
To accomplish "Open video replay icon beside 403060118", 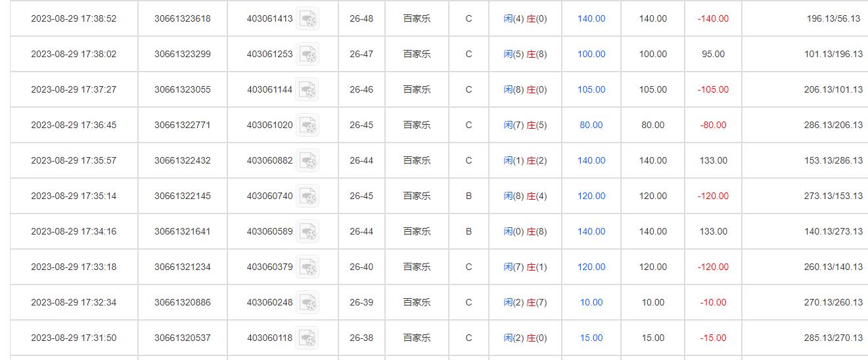I will 307,338.
